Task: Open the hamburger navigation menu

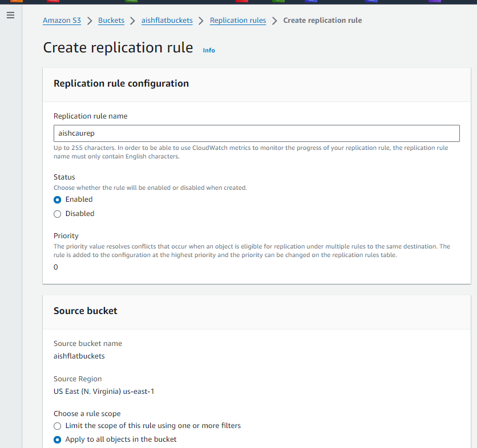Action: coord(11,15)
